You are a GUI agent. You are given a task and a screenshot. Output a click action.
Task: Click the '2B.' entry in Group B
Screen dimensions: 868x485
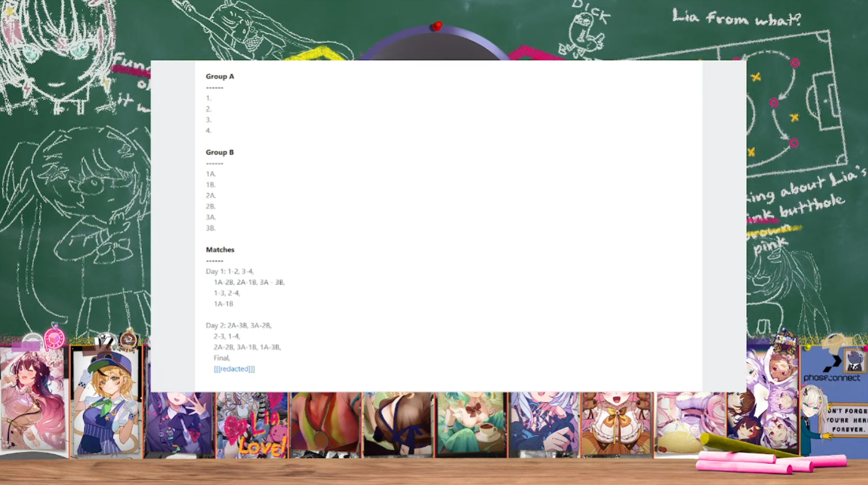tap(211, 207)
